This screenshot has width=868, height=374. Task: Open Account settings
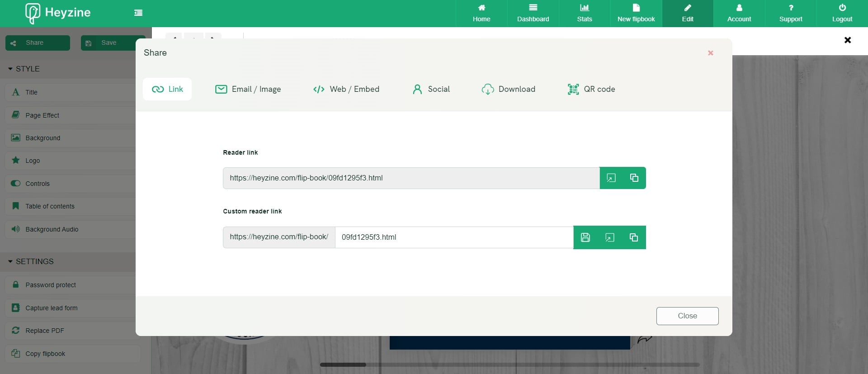[x=739, y=14]
